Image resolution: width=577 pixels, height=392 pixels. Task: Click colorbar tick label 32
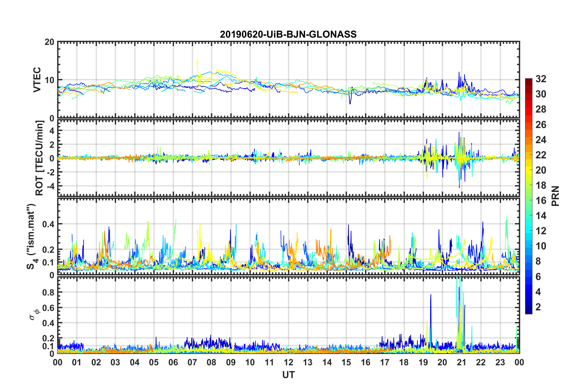coord(541,79)
